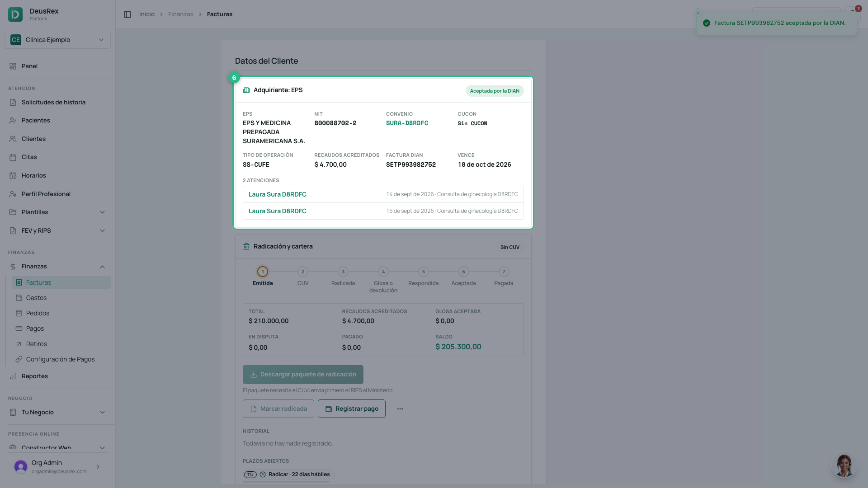Open Clínica Ejemplo organization dropdown

57,40
